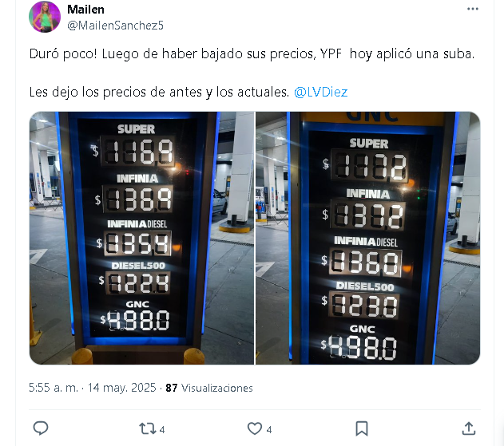Open the @MailenSanchez5 handle
Image resolution: width=504 pixels, height=446 pixels.
115,26
